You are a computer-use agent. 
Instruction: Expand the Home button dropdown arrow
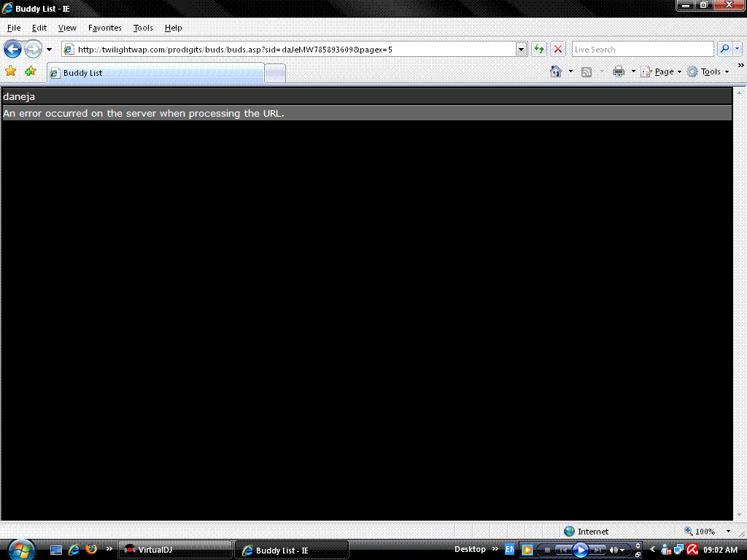[570, 71]
